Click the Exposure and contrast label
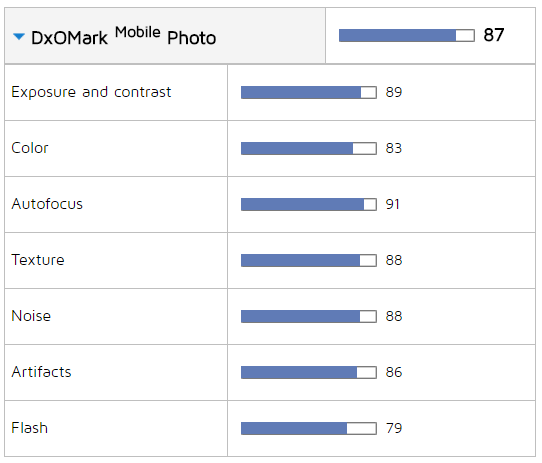 coord(91,92)
